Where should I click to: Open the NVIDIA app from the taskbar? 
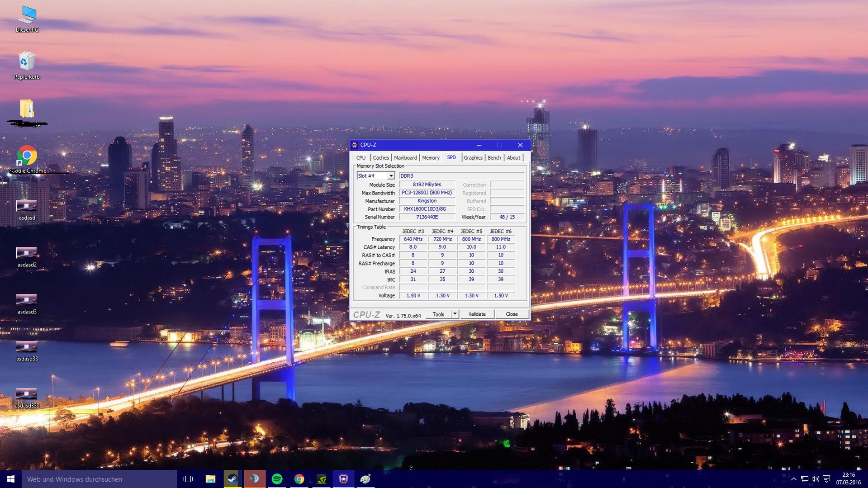(x=321, y=479)
